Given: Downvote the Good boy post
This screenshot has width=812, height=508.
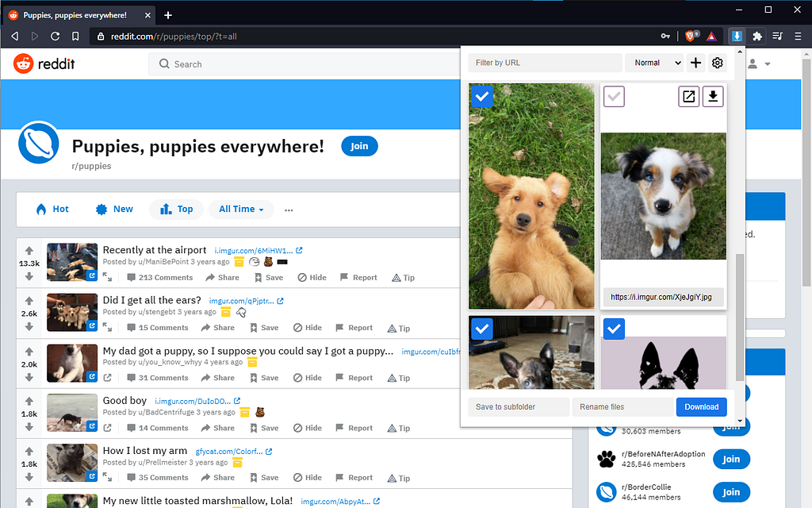Looking at the screenshot, I should [x=29, y=427].
